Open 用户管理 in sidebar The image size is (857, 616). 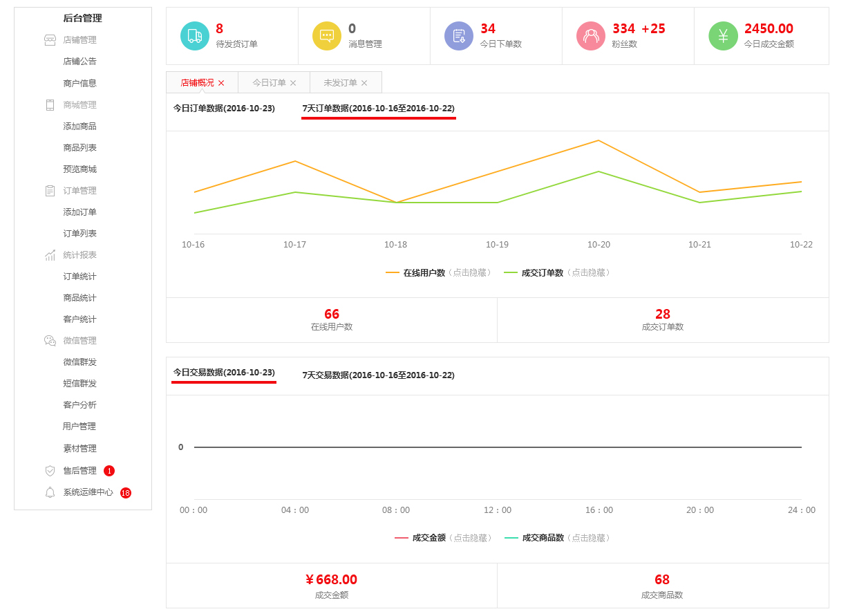[79, 427]
